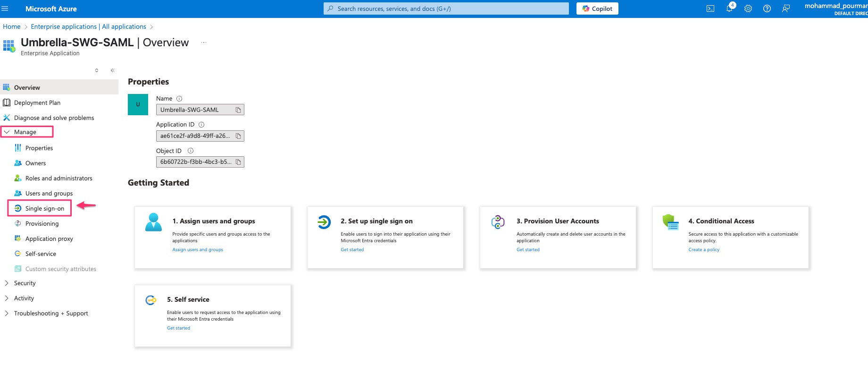This screenshot has width=868, height=365.
Task: Open the portal hamburger menu
Action: coord(5,8)
